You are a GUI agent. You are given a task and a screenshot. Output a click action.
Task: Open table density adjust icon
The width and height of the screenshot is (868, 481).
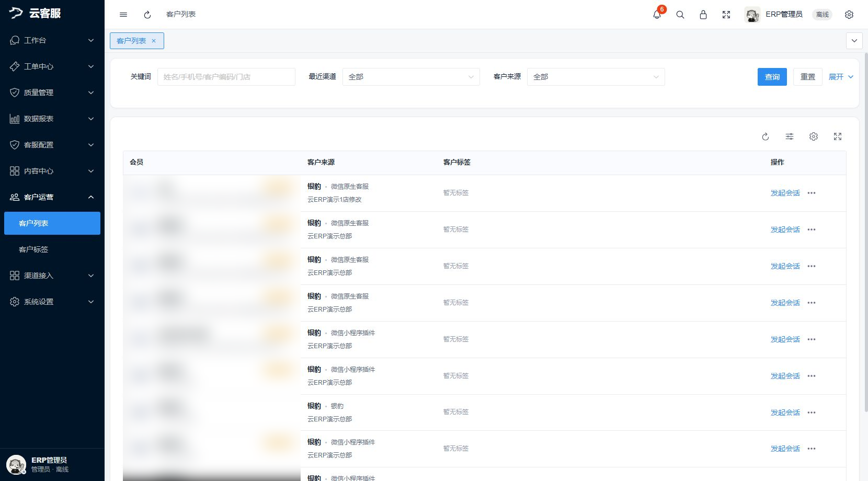(x=790, y=136)
